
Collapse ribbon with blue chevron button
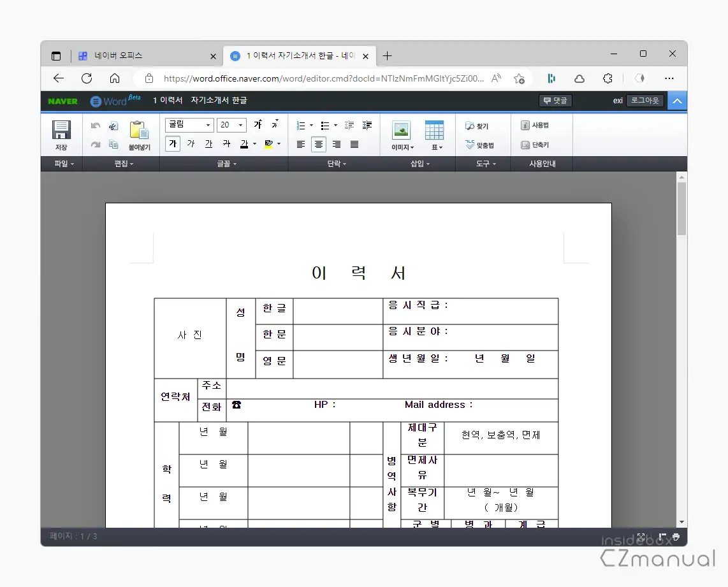pyautogui.click(x=678, y=101)
